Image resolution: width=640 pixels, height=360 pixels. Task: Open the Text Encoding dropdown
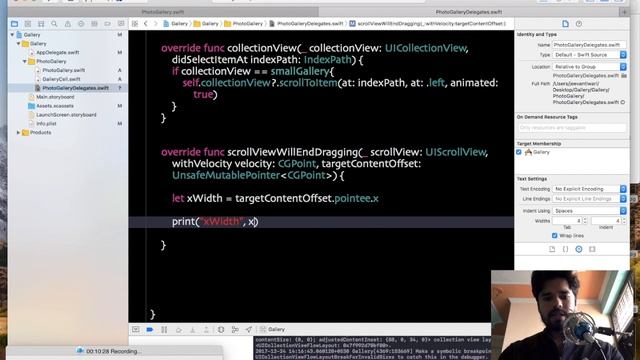tap(589, 189)
